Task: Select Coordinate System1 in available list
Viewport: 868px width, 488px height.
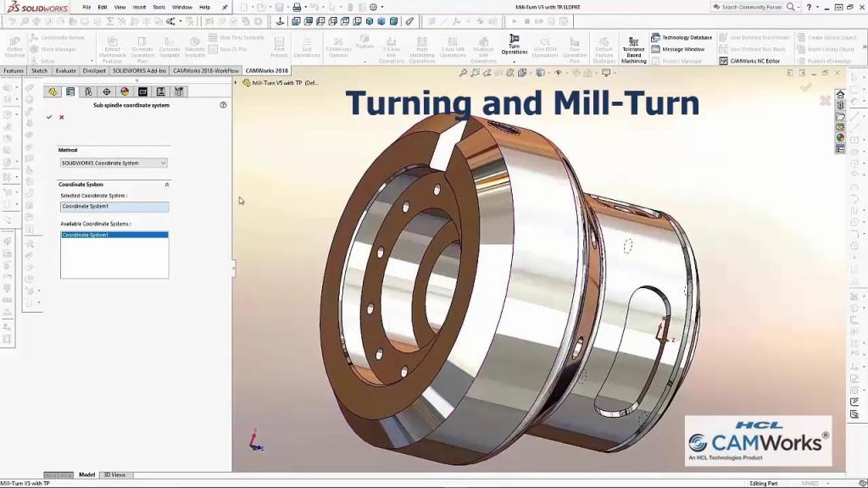Action: click(x=114, y=236)
